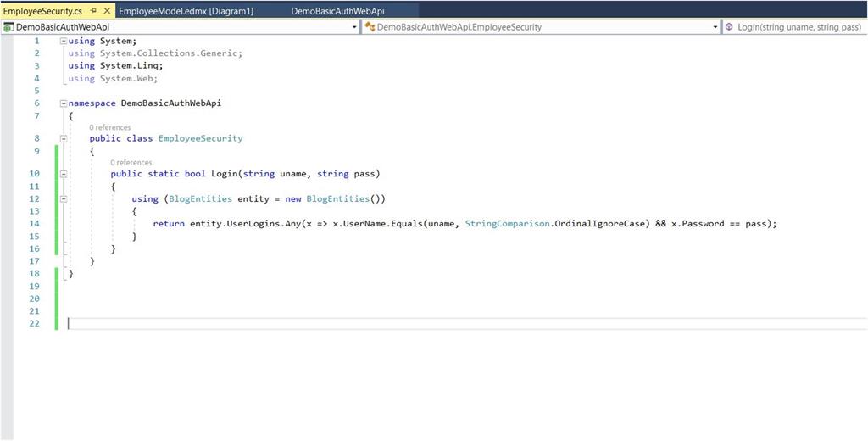Screen dimensions: 868x441
Task: Click 'System.Linq' on line 3
Action: click(129, 66)
